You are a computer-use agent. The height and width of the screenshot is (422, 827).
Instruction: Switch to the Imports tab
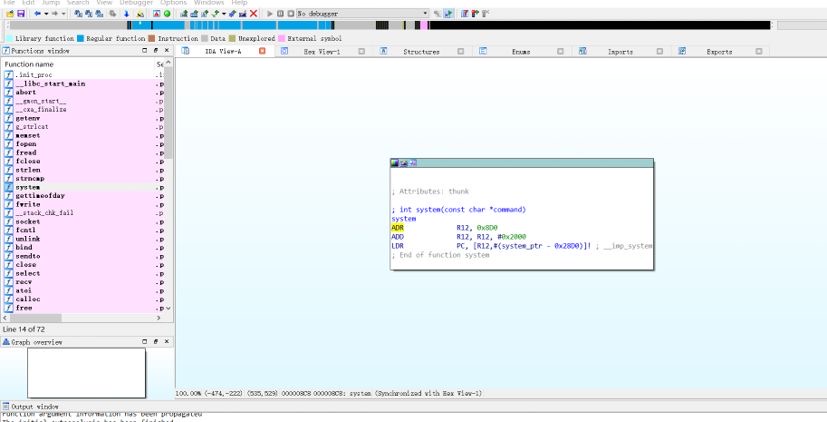point(620,52)
